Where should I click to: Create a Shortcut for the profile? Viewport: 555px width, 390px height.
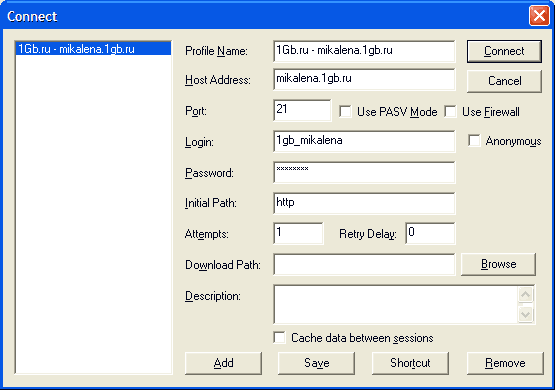410,363
